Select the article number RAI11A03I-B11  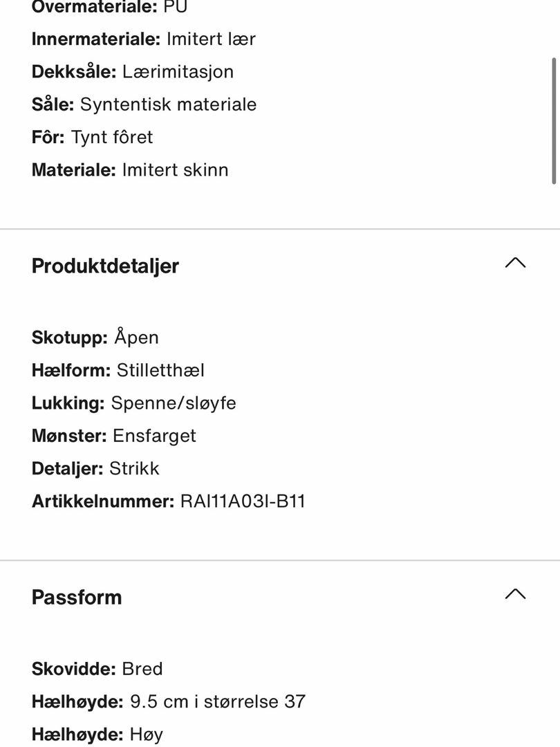pyautogui.click(x=243, y=501)
